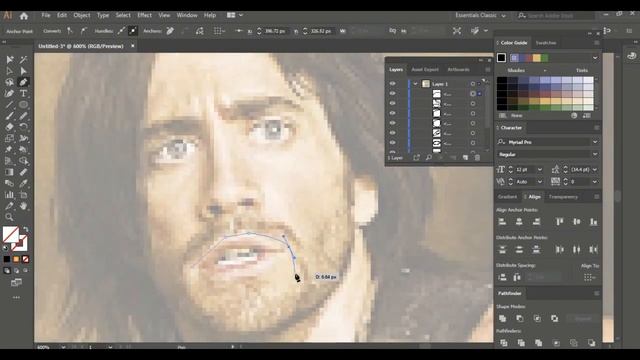Pick yellow swatch in harmony color strip
This screenshot has height=360, width=640.
click(x=537, y=58)
